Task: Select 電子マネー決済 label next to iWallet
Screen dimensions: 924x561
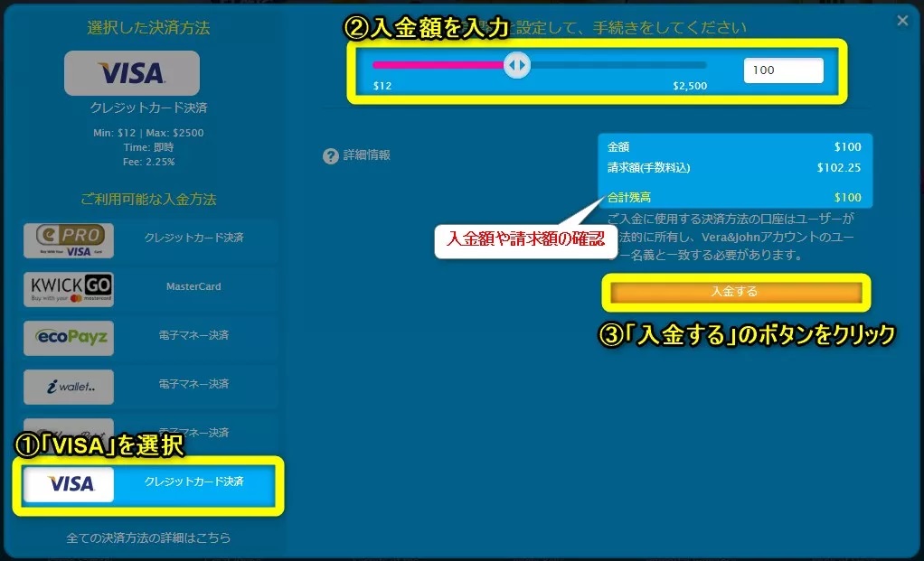Action: click(193, 384)
